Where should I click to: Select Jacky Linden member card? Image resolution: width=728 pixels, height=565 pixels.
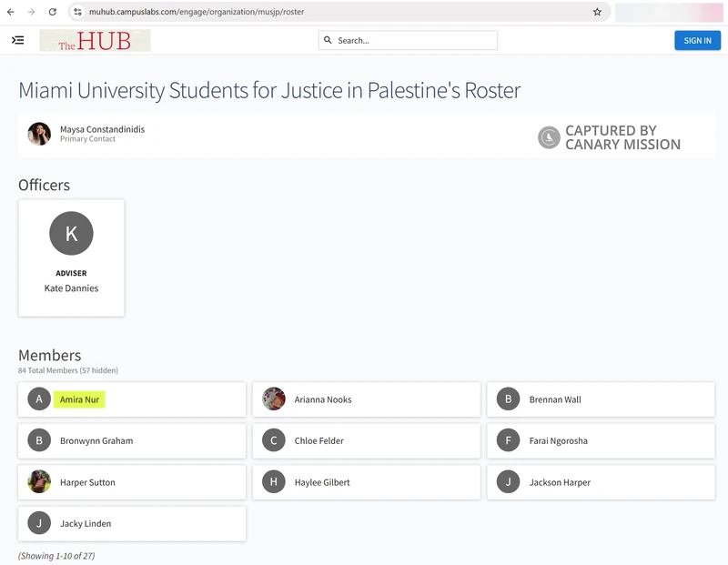click(x=132, y=524)
